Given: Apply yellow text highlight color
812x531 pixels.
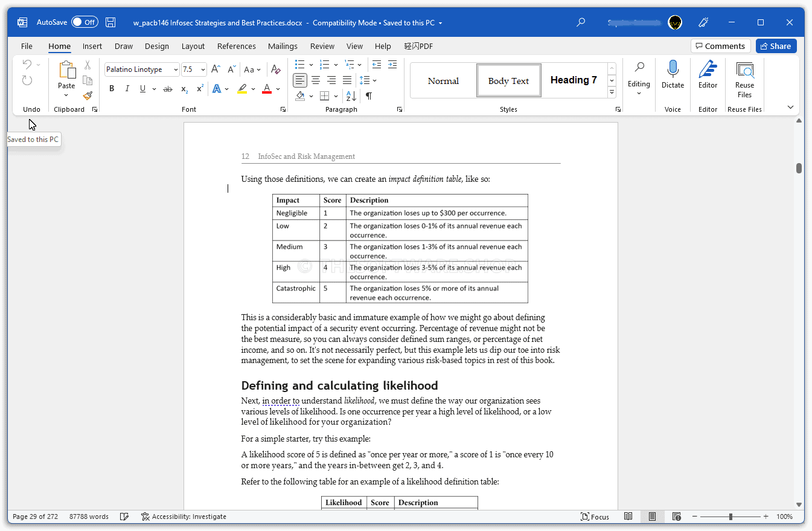Looking at the screenshot, I should pos(242,89).
